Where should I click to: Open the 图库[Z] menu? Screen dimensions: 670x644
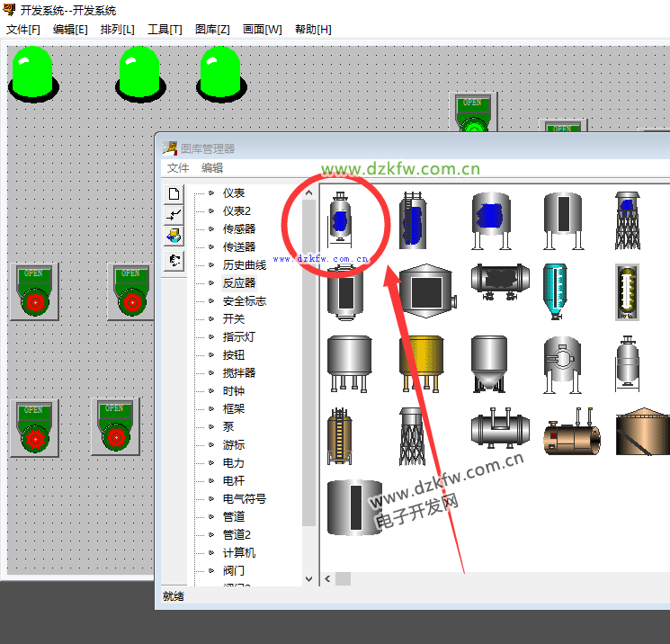click(212, 29)
